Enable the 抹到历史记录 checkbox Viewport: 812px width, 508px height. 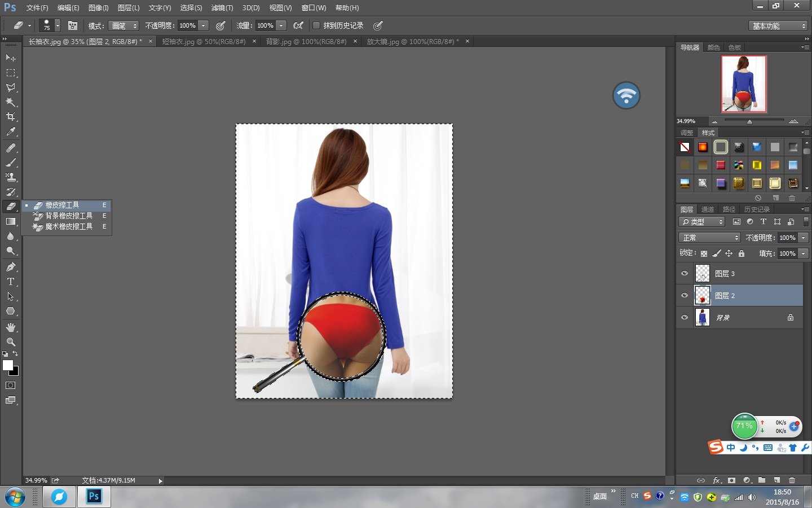[316, 25]
